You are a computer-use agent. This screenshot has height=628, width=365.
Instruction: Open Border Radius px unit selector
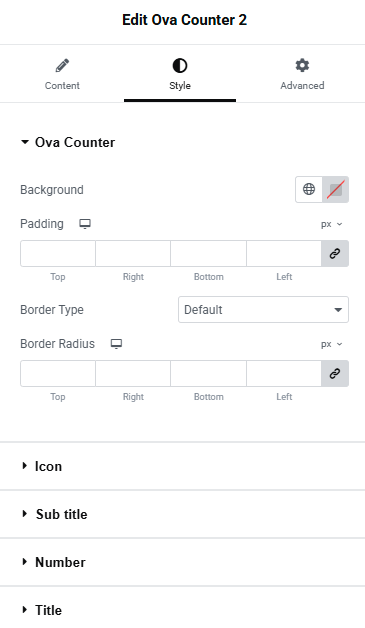332,344
